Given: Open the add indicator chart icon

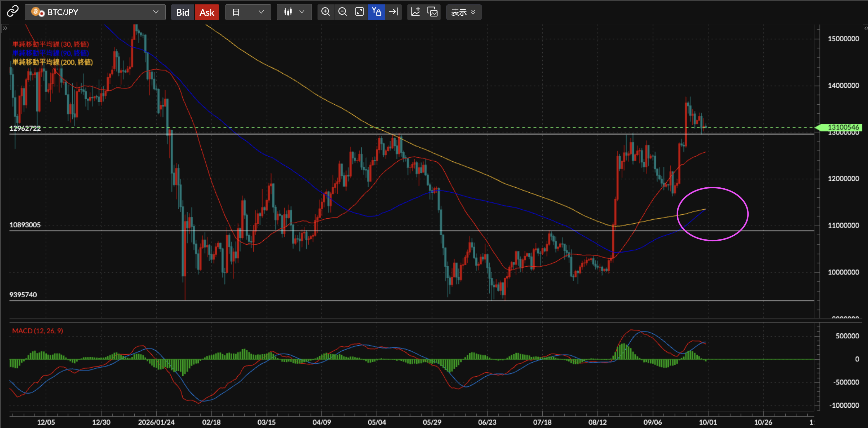Looking at the screenshot, I should click(x=416, y=12).
